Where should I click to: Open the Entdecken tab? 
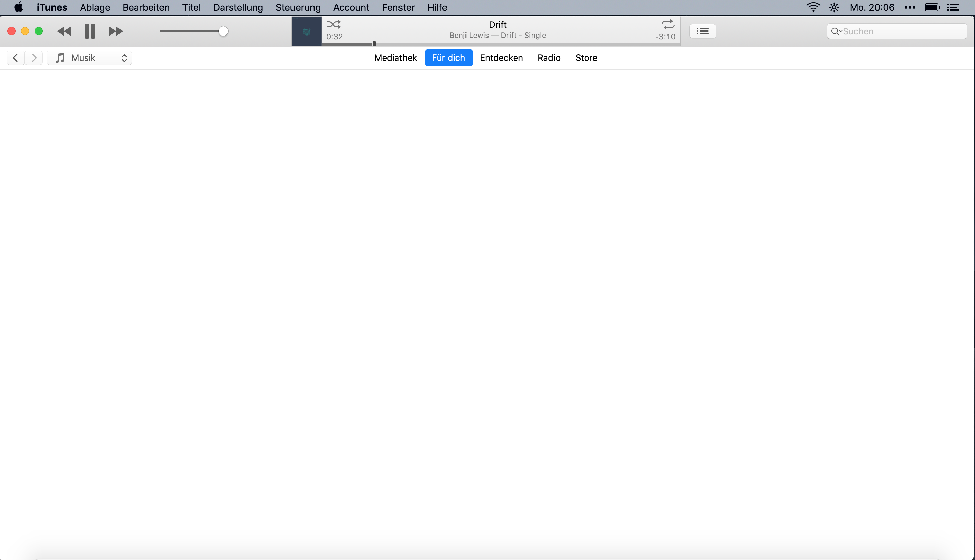[501, 58]
